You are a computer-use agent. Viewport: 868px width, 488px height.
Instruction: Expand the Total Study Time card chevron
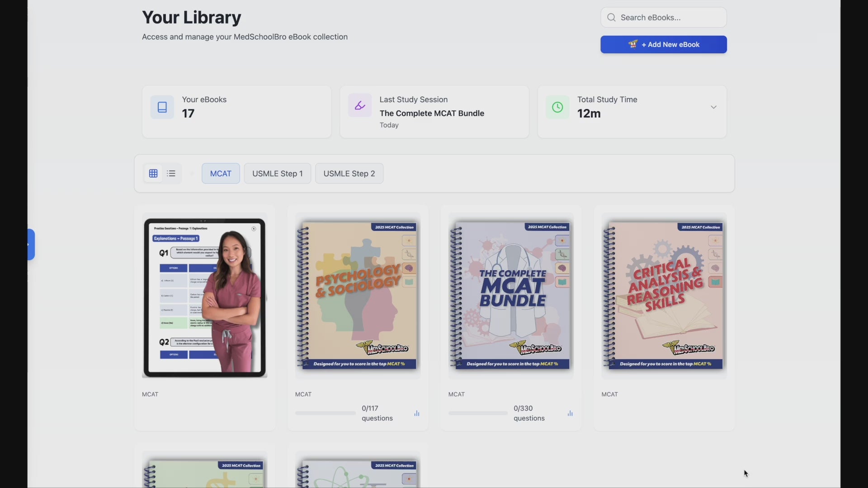713,107
